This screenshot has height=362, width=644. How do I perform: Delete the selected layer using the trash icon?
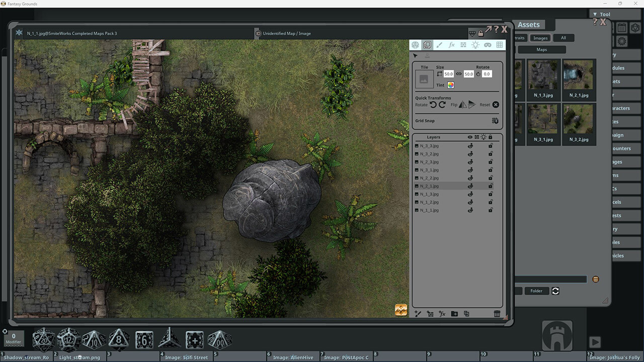pyautogui.click(x=497, y=314)
